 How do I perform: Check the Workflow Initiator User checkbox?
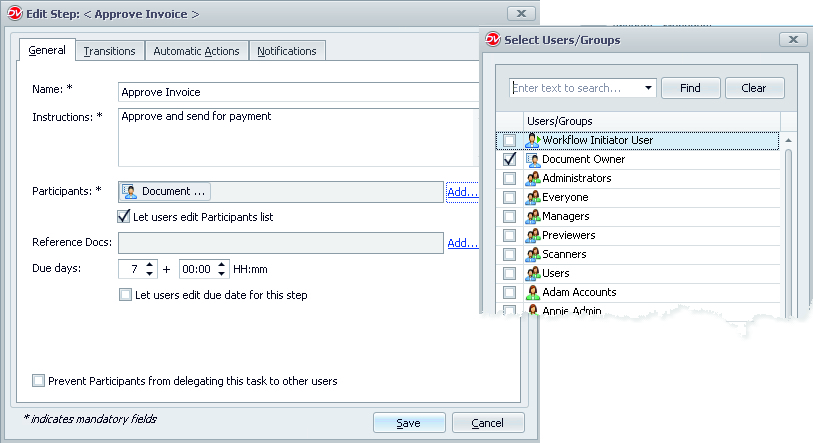coord(510,140)
